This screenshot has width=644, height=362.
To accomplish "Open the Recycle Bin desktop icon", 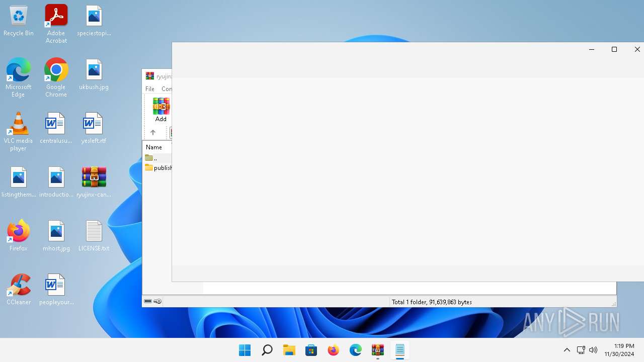I will click(19, 22).
